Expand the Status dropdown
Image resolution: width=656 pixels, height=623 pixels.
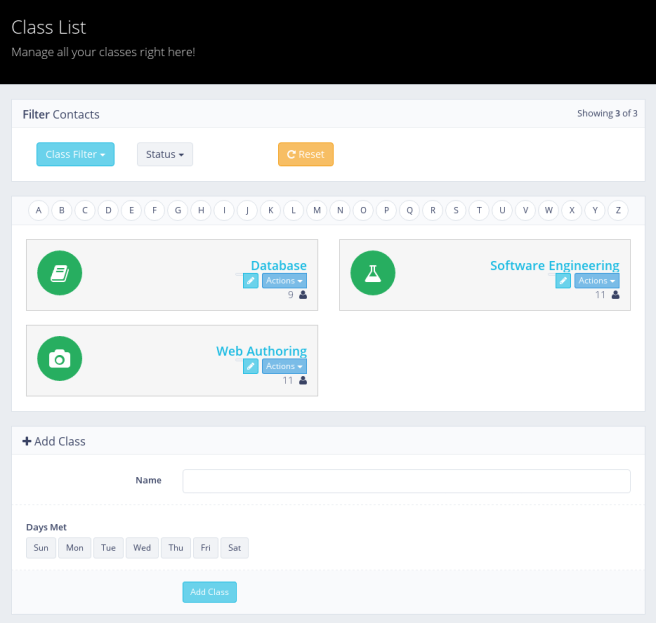pos(165,154)
